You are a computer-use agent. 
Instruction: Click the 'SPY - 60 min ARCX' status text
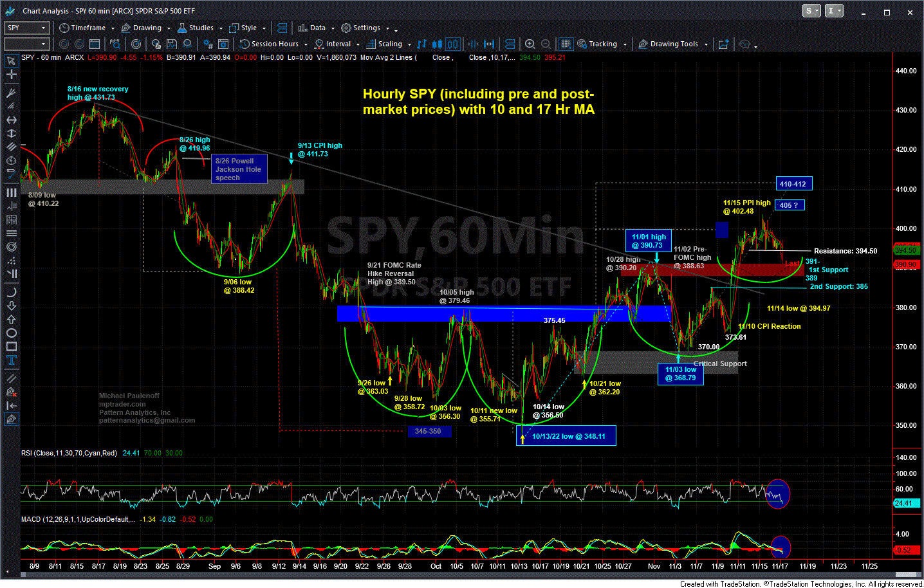click(x=53, y=57)
